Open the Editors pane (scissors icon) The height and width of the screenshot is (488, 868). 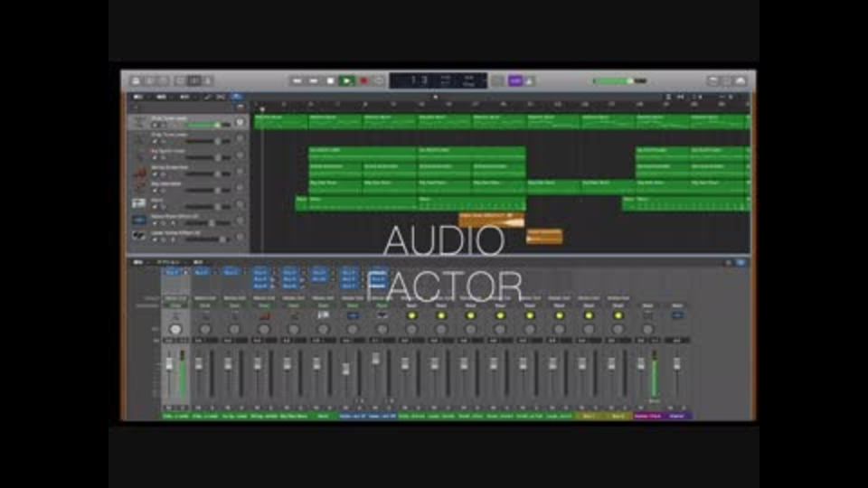[208, 80]
